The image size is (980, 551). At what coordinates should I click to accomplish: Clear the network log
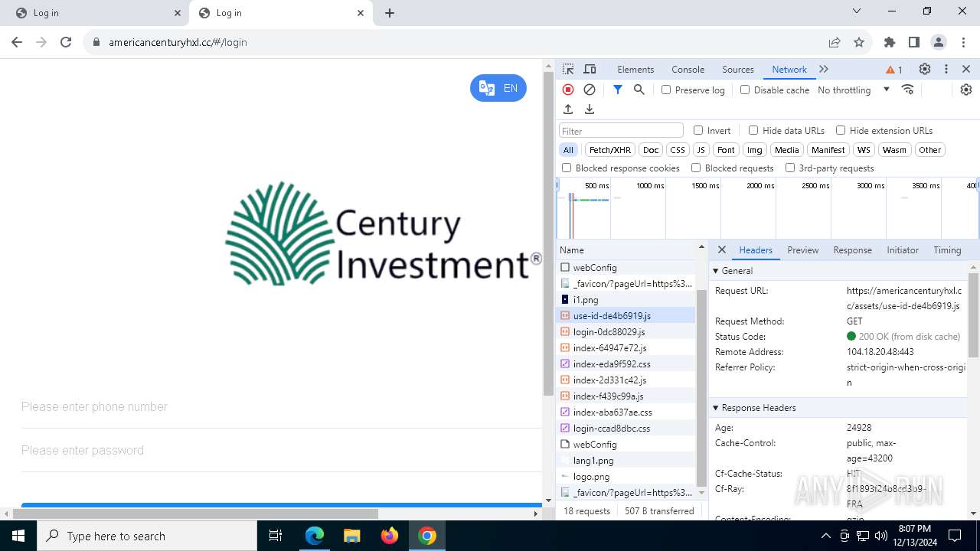coord(590,90)
